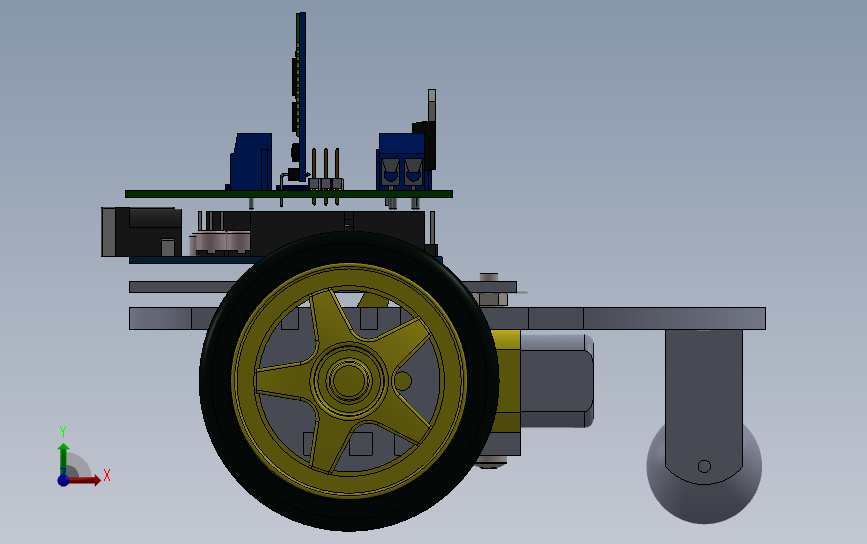
Task: Select the gray gear motor body
Action: click(557, 380)
